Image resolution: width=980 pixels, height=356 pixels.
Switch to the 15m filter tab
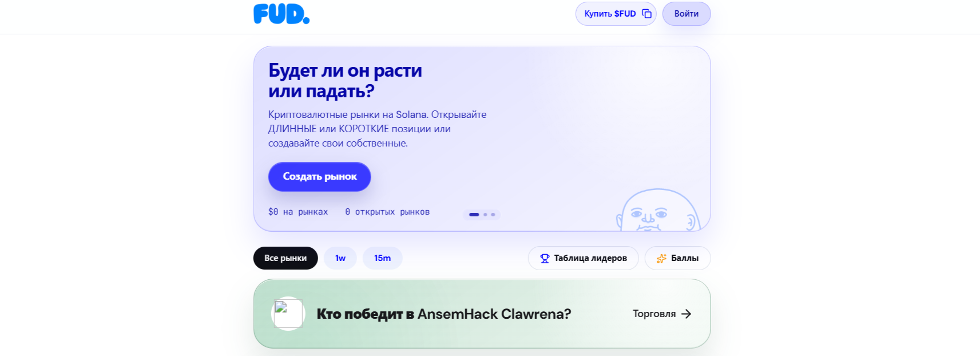[x=382, y=258]
